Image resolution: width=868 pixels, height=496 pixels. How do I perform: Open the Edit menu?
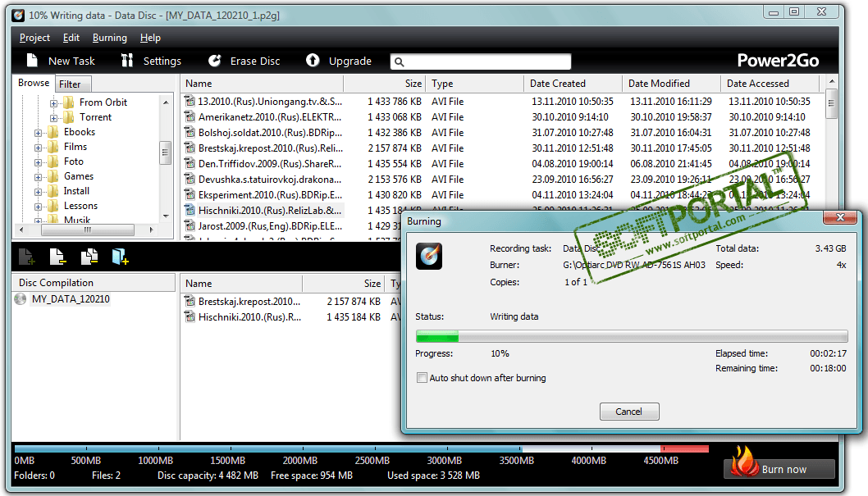point(71,38)
